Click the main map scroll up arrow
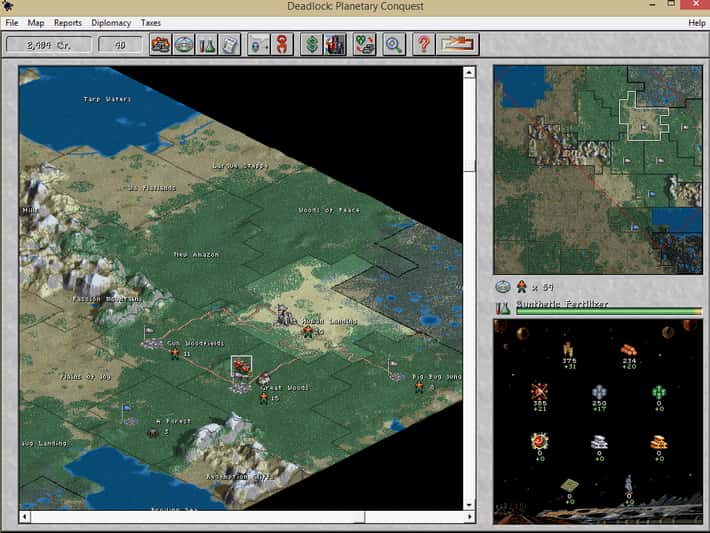This screenshot has width=710, height=533. pyautogui.click(x=469, y=72)
